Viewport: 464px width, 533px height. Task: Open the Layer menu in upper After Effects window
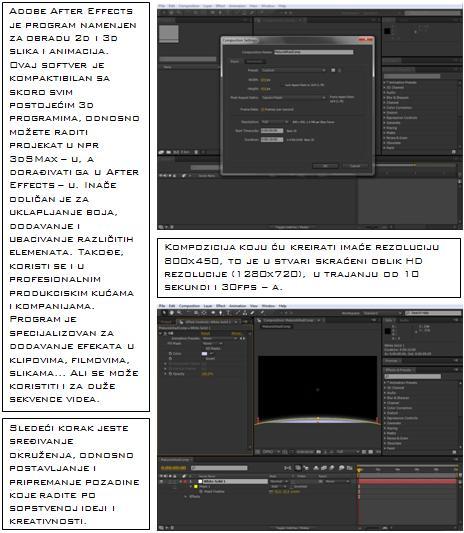tap(207, 6)
